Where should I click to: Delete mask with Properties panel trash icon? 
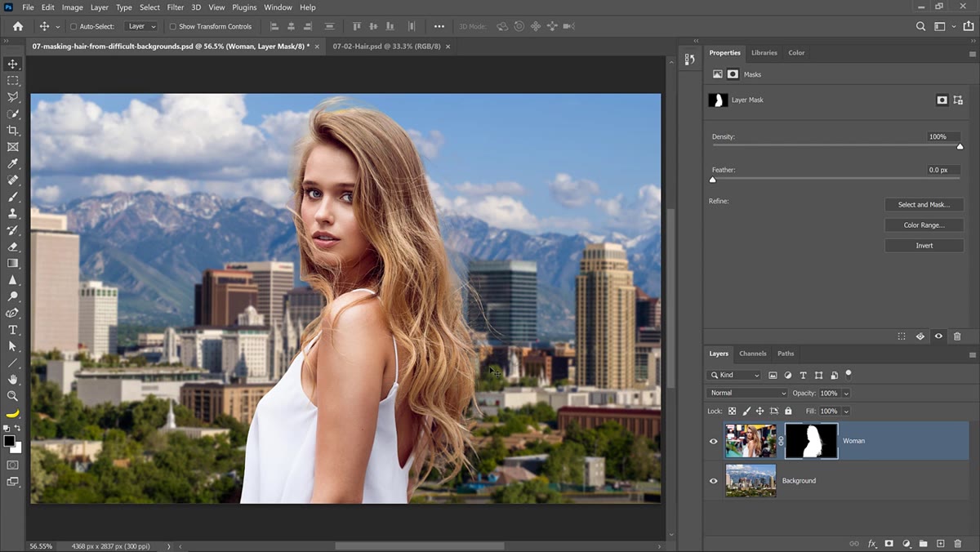957,336
